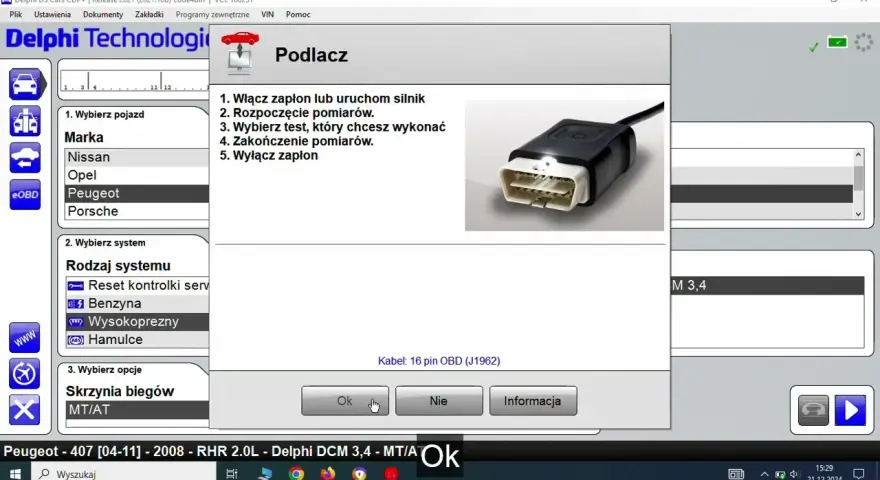880x480 pixels.
Task: Select Opel in the Marka list
Action: pyautogui.click(x=137, y=175)
